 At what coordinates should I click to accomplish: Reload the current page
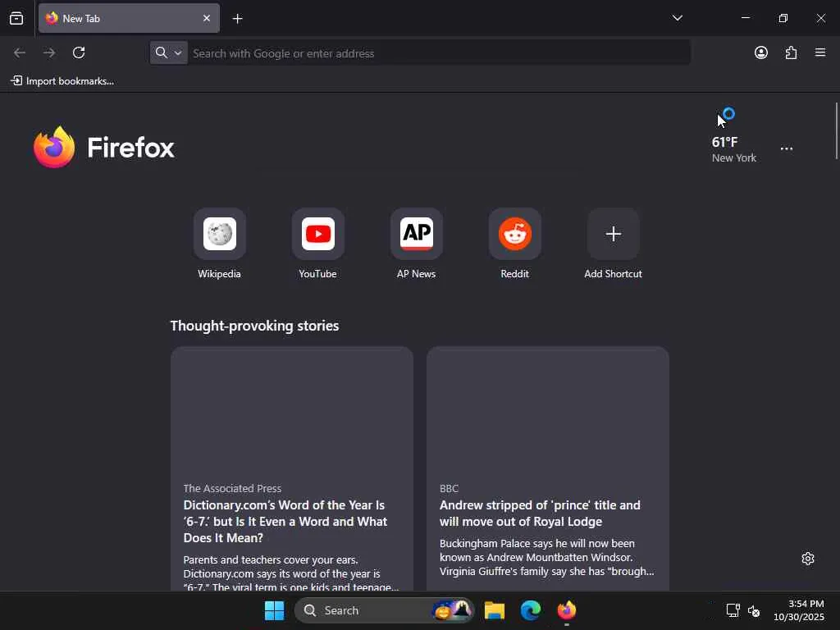79,52
